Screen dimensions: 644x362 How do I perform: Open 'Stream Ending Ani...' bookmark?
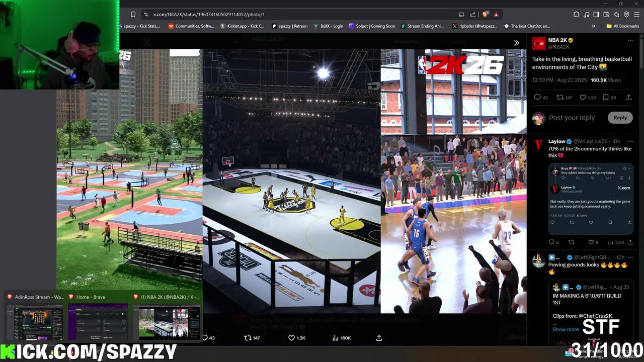point(422,26)
